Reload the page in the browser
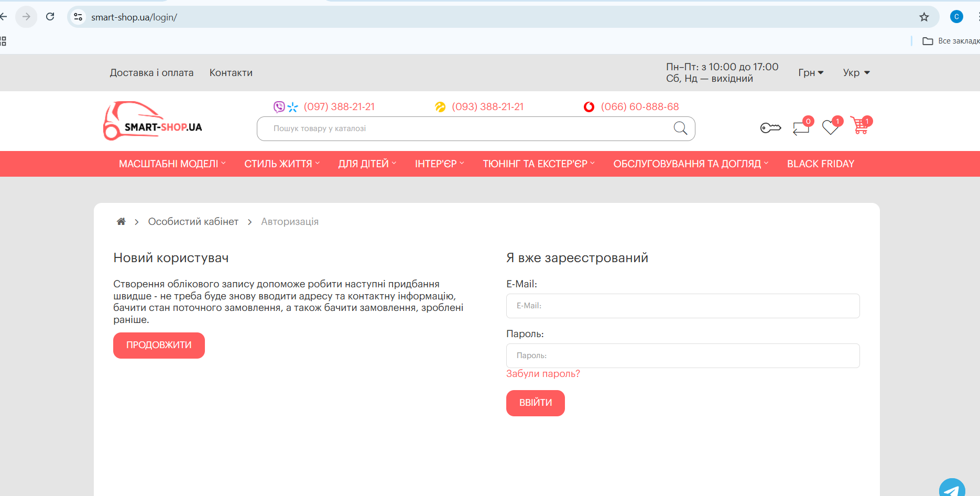980x496 pixels. [50, 17]
